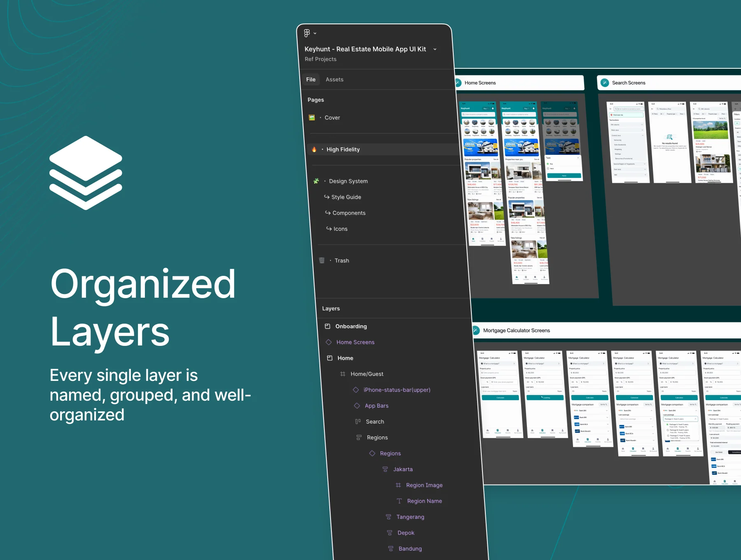Click the frame icon beside Home/Guest

[343, 374]
